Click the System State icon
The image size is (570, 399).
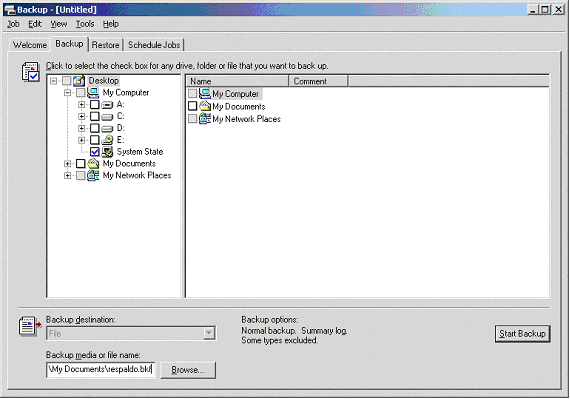(107, 152)
